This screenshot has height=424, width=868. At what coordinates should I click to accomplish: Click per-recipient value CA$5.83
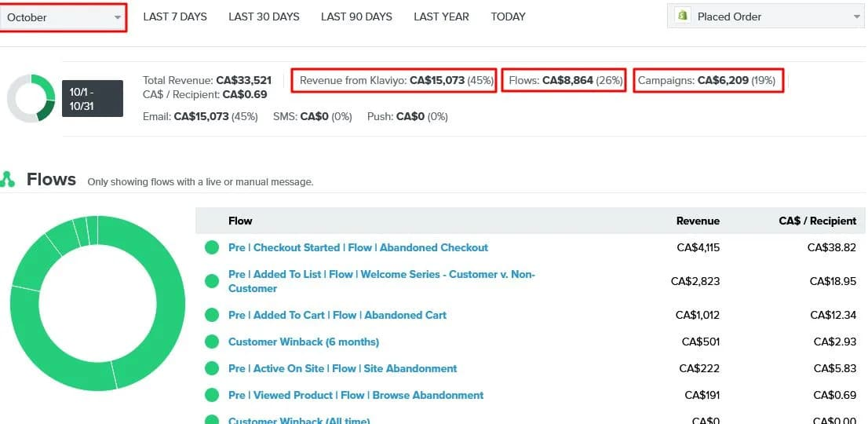click(835, 368)
